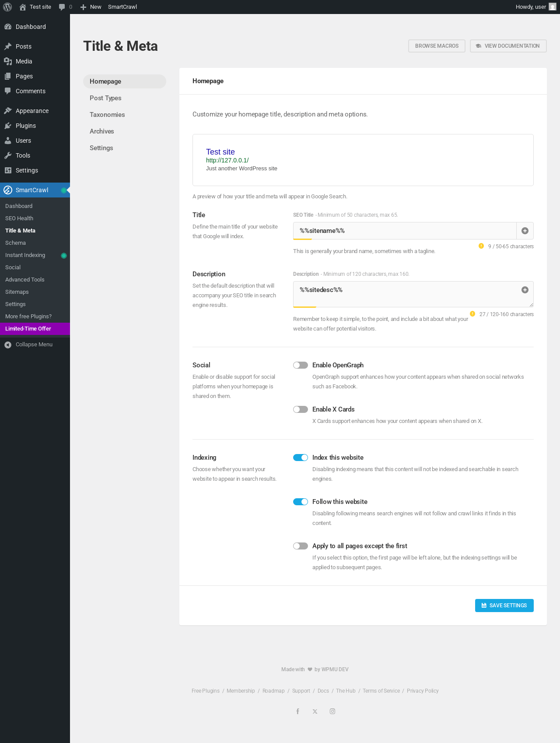Switch to the Post Types tab
Viewport: 560px width, 743px height.
coord(105,98)
